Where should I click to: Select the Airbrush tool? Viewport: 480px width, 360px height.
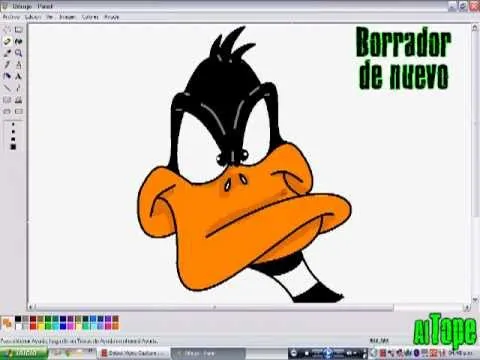(x=7, y=76)
